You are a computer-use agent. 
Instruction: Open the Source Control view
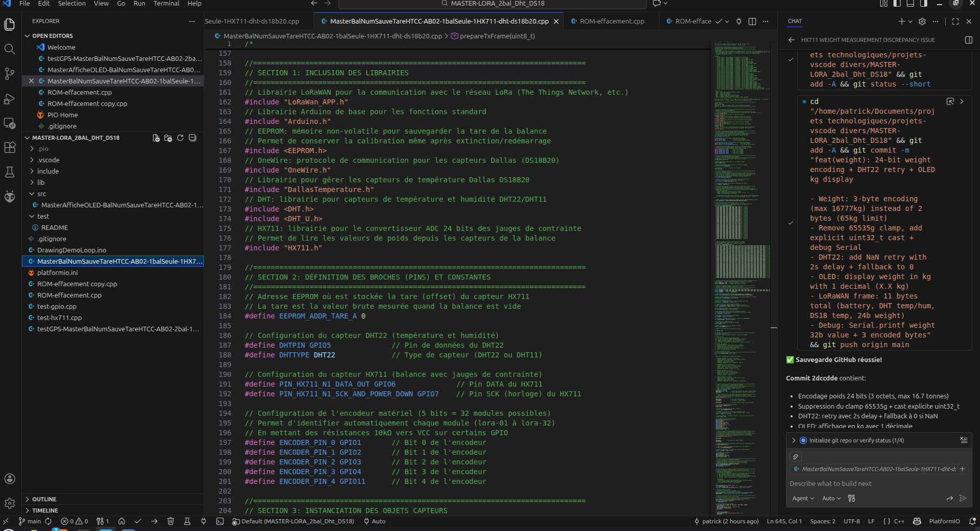tap(10, 74)
